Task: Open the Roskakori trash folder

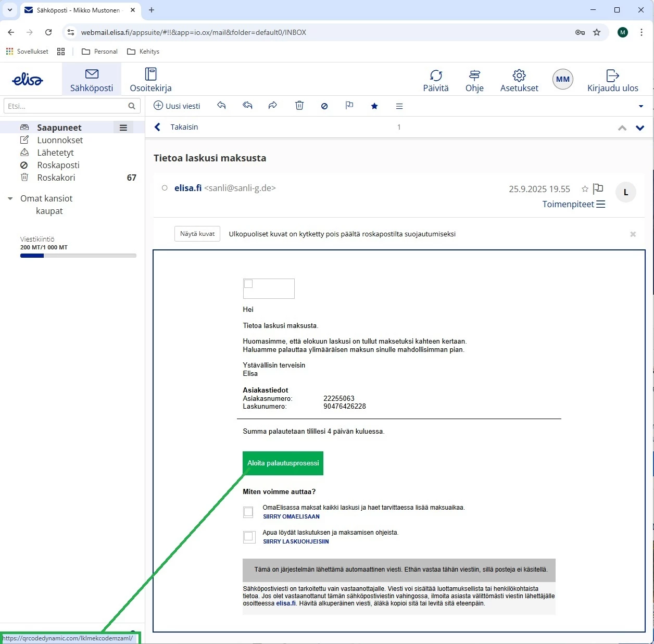Action: pos(56,178)
